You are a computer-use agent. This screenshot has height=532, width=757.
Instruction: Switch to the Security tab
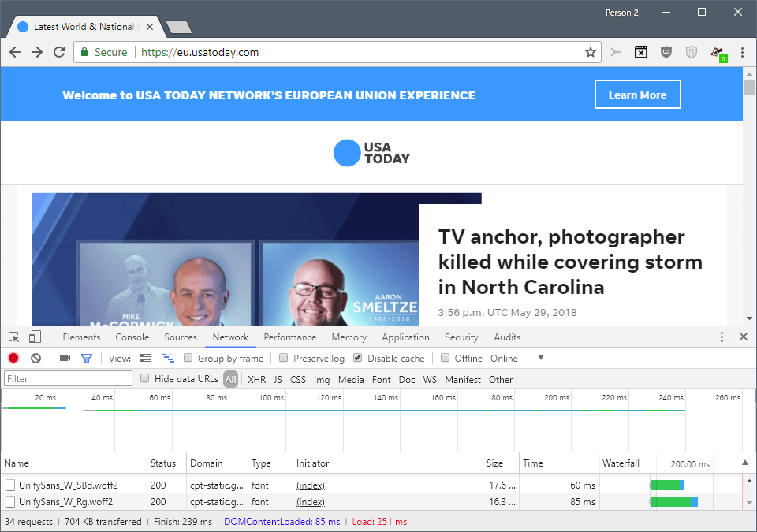[461, 337]
